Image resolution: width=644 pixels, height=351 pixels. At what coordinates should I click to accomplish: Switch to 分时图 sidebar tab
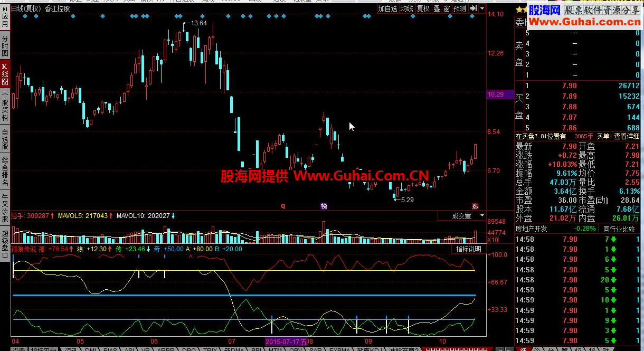5,46
